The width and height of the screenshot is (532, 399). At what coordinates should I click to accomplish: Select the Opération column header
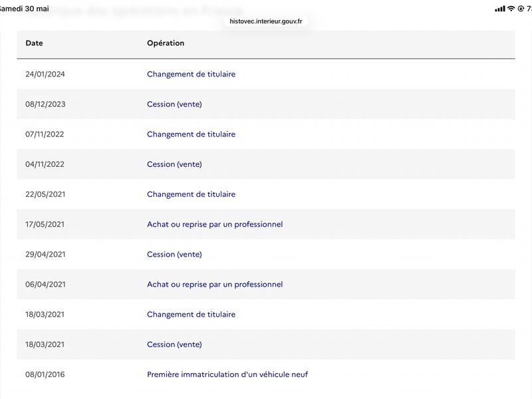[166, 43]
